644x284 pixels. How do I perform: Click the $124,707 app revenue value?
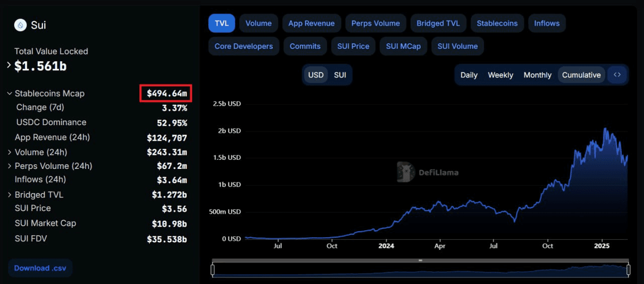tap(167, 138)
